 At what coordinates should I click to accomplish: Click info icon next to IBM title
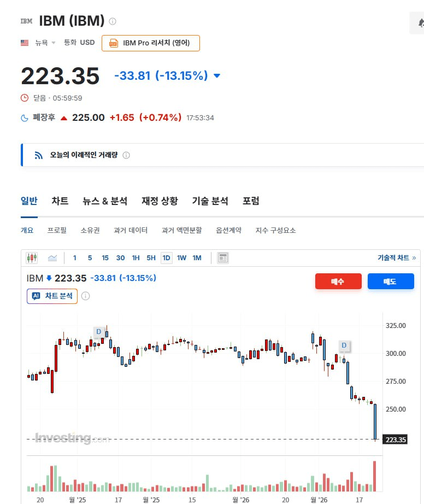113,21
